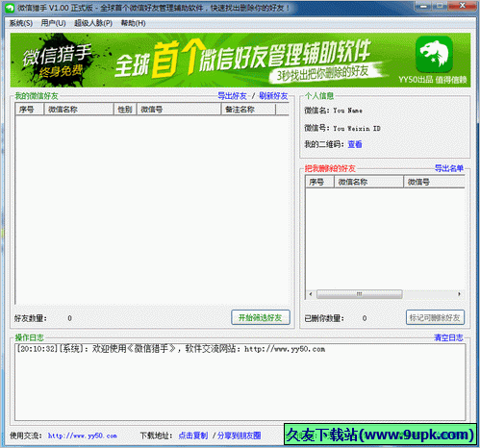Sort friends list by 微信名称 column
Screen dimensions: 480x448
79,110
